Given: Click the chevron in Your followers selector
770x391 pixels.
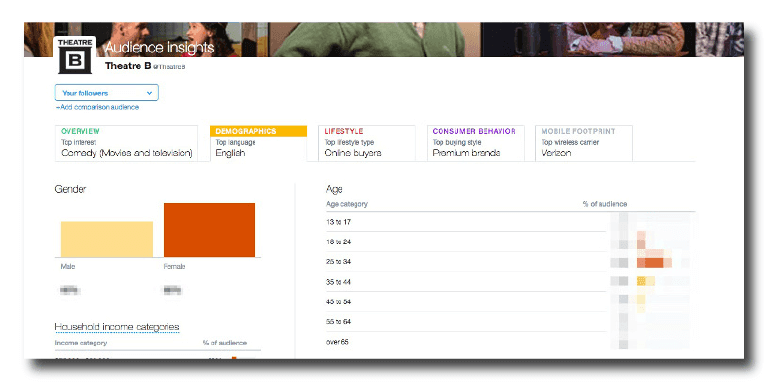Looking at the screenshot, I should click(149, 93).
